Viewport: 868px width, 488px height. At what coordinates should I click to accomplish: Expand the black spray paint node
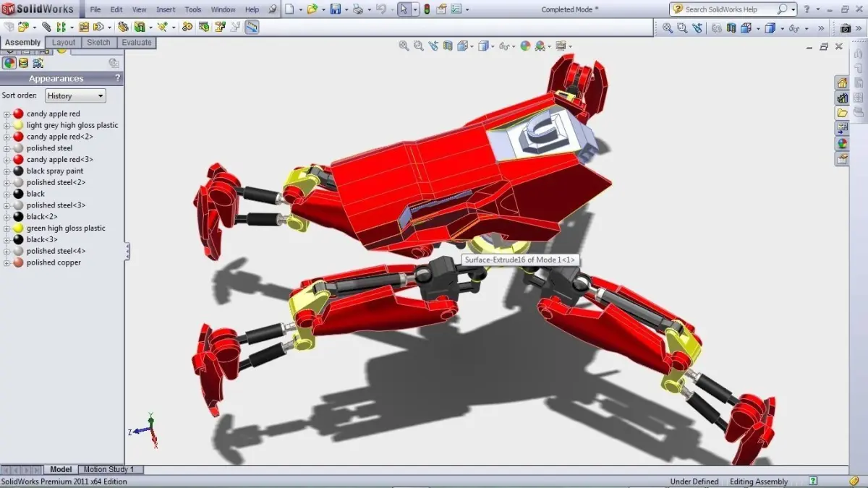7,171
